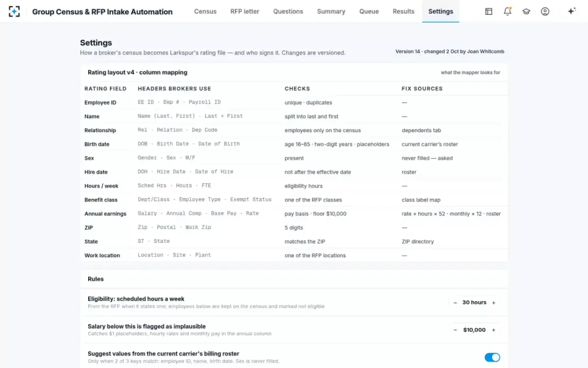The image size is (588, 368).
Task: Open the user account icon
Action: (545, 11)
